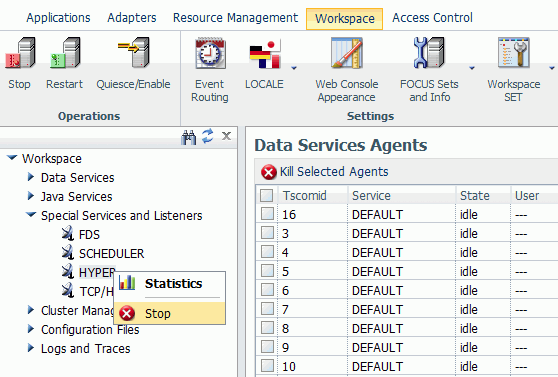Sort by the User column header
The image size is (558, 377).
pos(527,196)
